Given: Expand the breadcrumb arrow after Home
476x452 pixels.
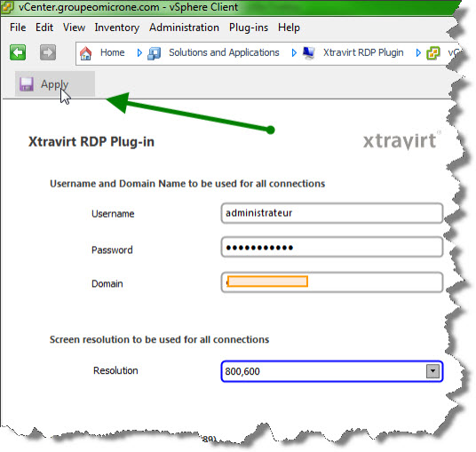Looking at the screenshot, I should point(139,53).
